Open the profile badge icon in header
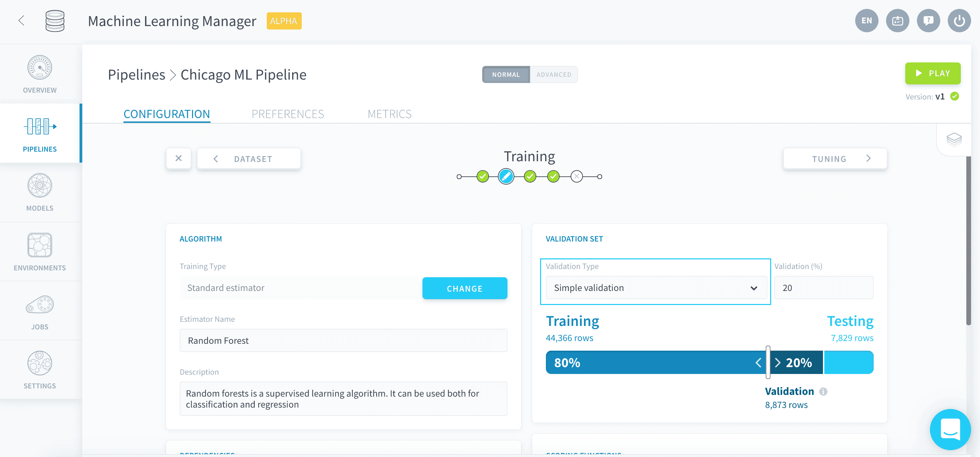980x457 pixels. pyautogui.click(x=897, y=21)
